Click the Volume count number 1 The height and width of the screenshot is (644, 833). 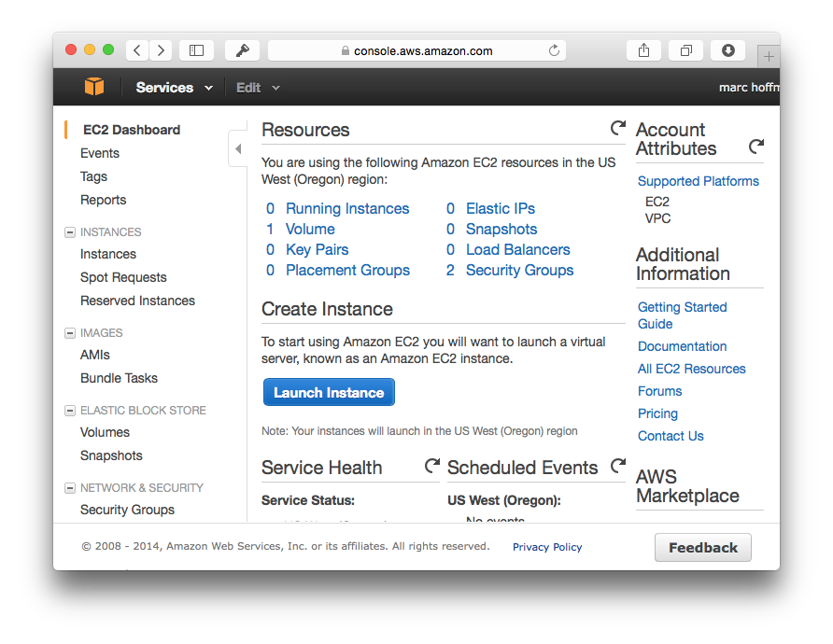[270, 230]
